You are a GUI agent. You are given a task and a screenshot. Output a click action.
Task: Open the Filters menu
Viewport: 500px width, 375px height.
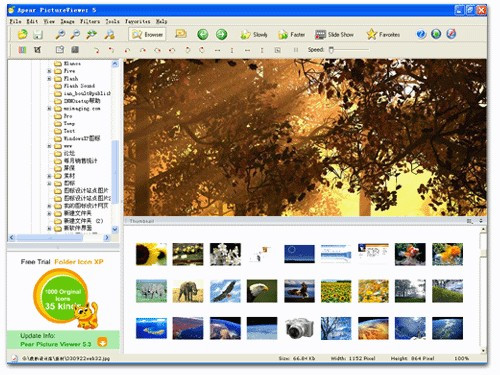90,21
